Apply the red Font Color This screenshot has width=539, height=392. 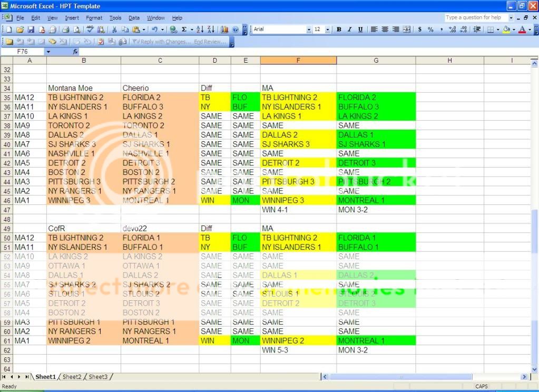(x=522, y=30)
